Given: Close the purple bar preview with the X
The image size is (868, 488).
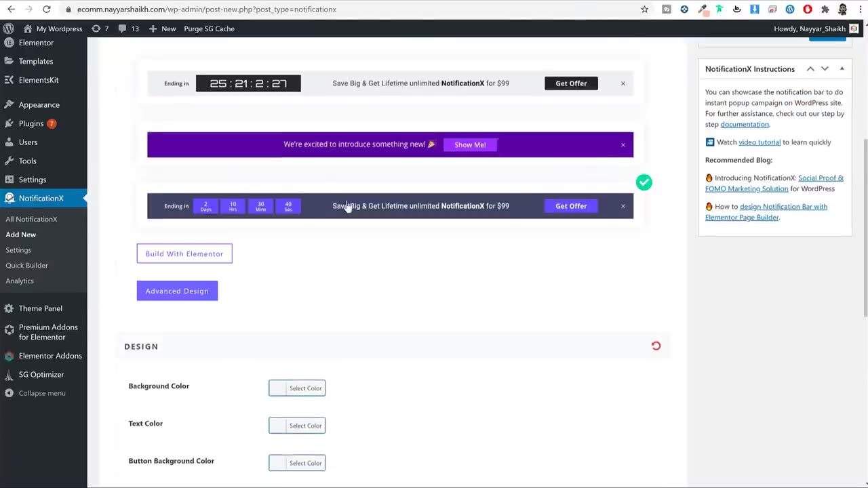Looking at the screenshot, I should [x=623, y=144].
